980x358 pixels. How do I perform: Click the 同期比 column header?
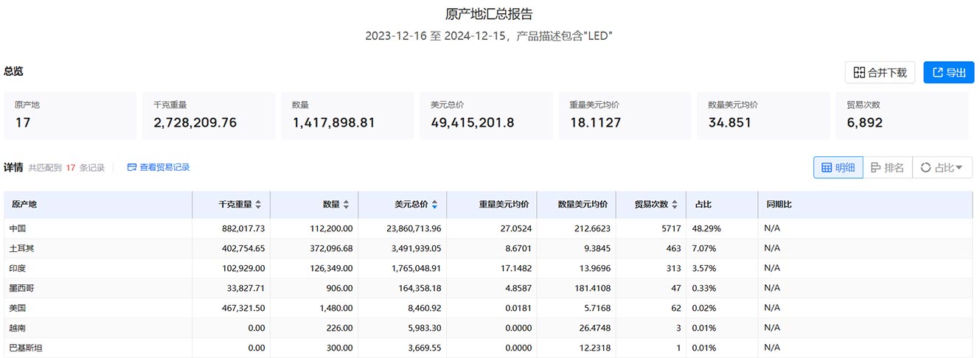coord(865,205)
